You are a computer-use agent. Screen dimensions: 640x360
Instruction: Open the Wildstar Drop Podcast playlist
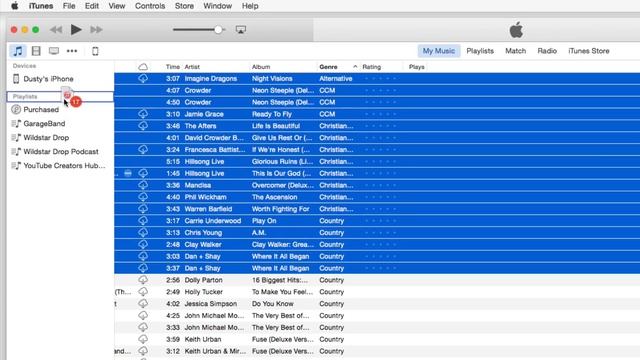point(61,151)
